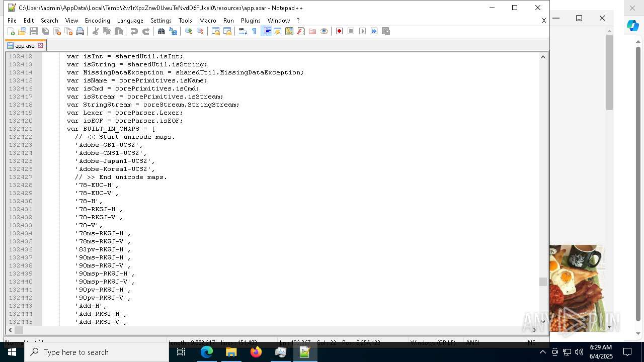Click line number 132428 in margin
The height and width of the screenshot is (362, 644).
point(21,185)
